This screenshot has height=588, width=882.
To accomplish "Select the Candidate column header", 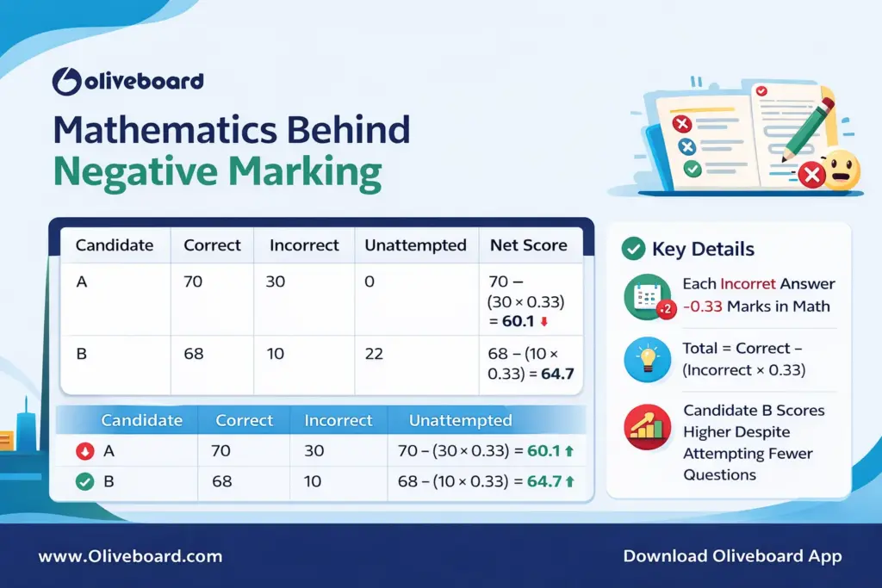I will (115, 245).
